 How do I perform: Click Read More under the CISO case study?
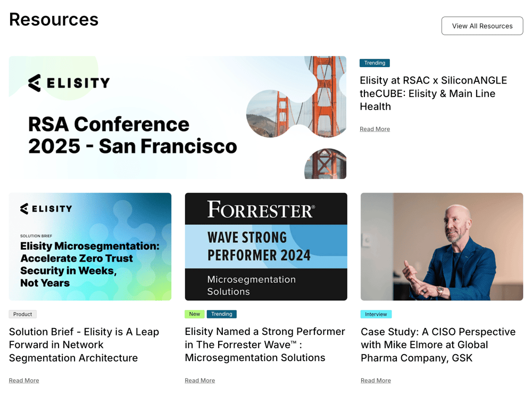(x=376, y=380)
